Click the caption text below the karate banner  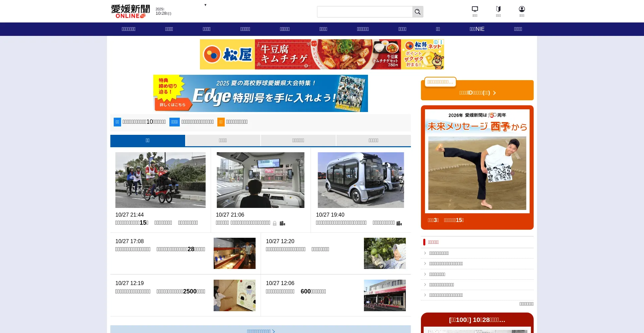[446, 220]
